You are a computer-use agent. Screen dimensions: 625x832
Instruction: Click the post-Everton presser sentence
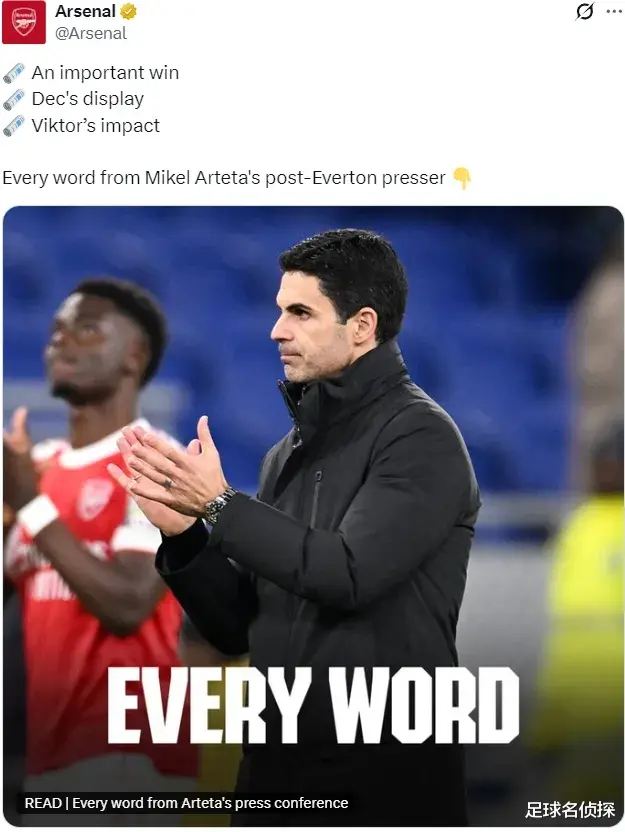click(x=224, y=178)
